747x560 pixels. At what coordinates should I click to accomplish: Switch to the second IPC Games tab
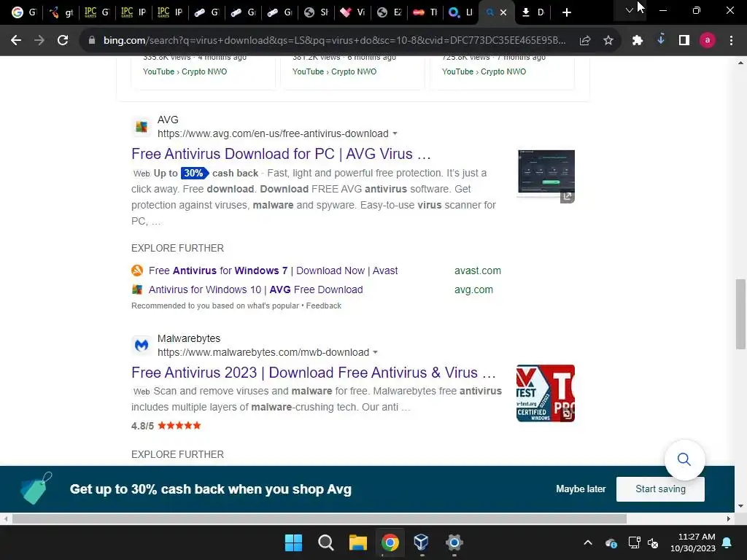point(133,12)
